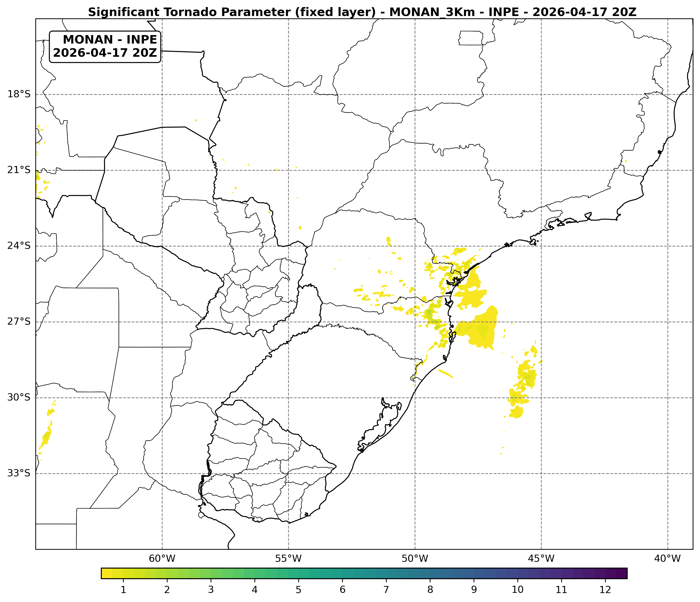
Task: Click the colorbar at value 1
Action: click(x=123, y=573)
